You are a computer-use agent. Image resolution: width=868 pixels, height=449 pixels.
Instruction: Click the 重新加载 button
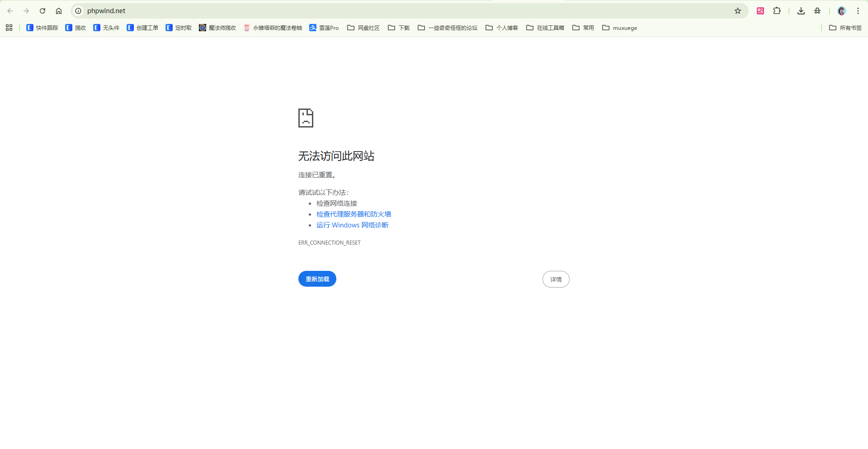coord(317,279)
